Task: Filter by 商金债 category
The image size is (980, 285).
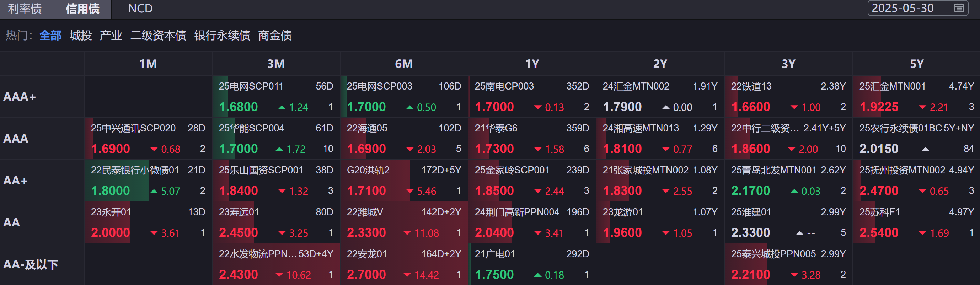Action: pyautogui.click(x=275, y=36)
